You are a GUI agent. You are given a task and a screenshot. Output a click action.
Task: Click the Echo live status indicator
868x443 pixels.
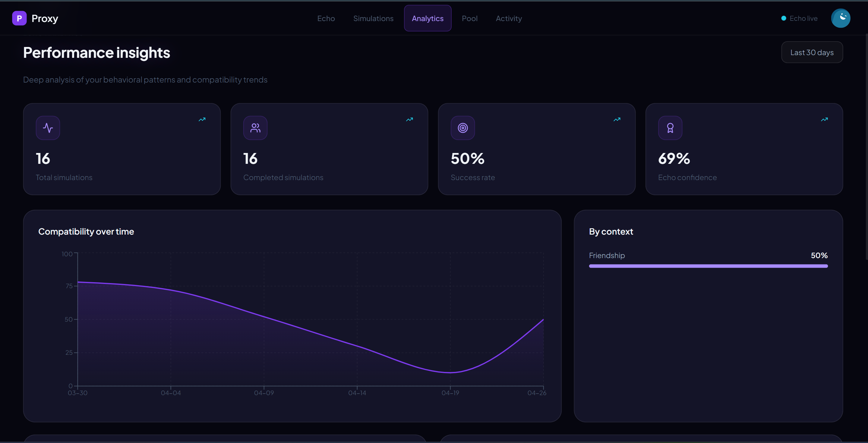click(x=799, y=18)
